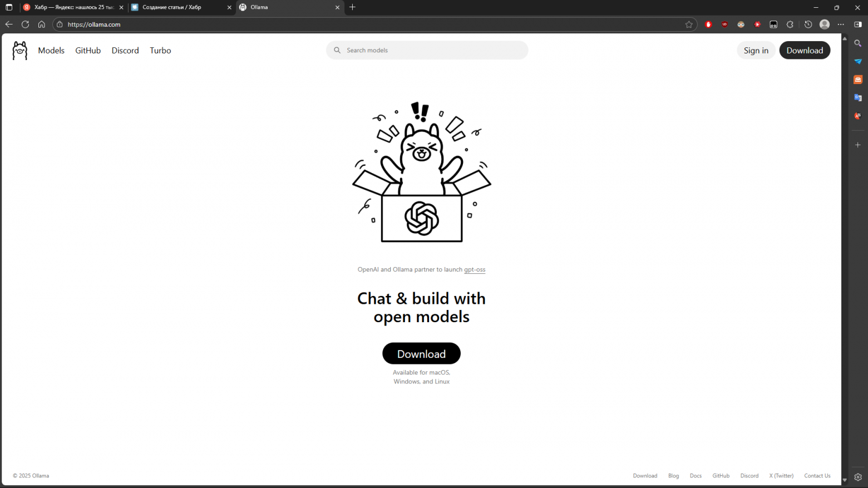Open the red hand ad-blocker extension
Screen dimensions: 868x488
[708, 24]
